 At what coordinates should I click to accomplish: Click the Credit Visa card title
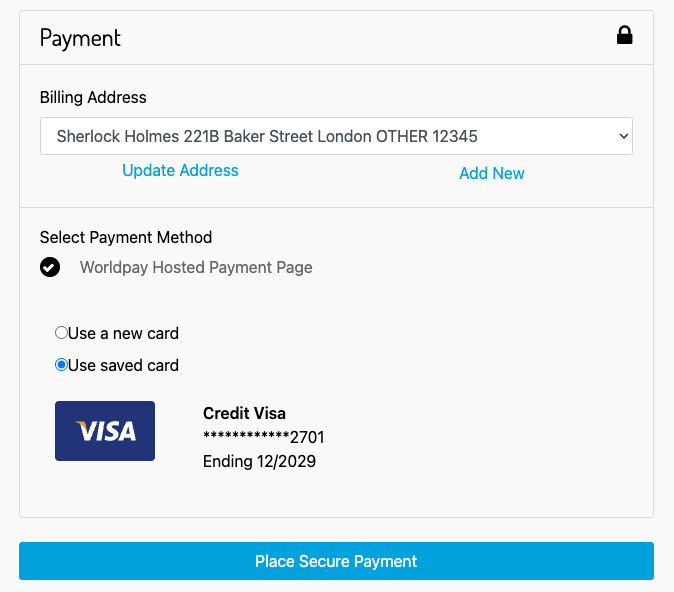coord(244,413)
